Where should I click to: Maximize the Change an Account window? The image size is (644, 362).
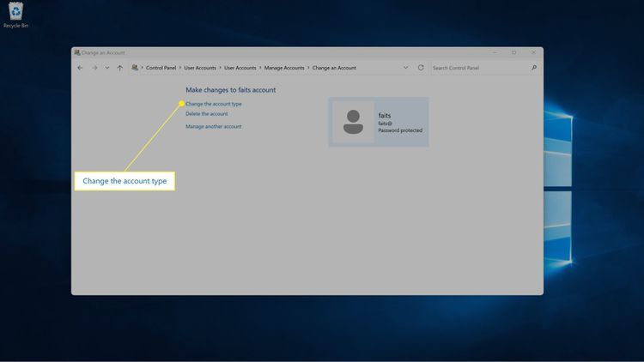(x=513, y=52)
